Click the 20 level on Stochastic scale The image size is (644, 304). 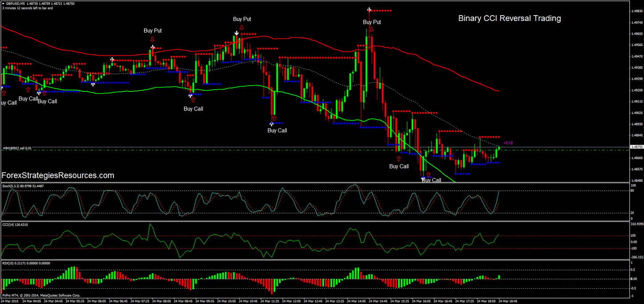632,213
